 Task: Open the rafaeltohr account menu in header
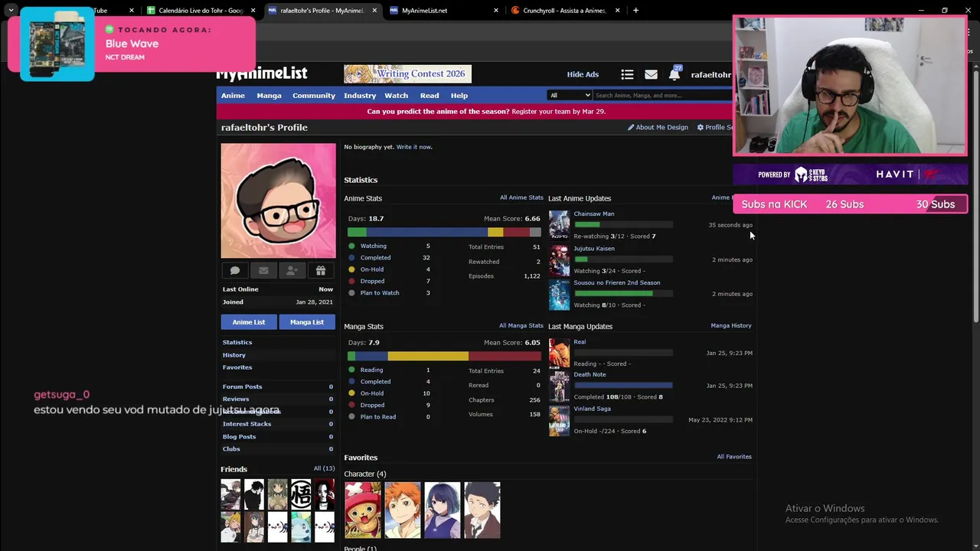pos(710,74)
